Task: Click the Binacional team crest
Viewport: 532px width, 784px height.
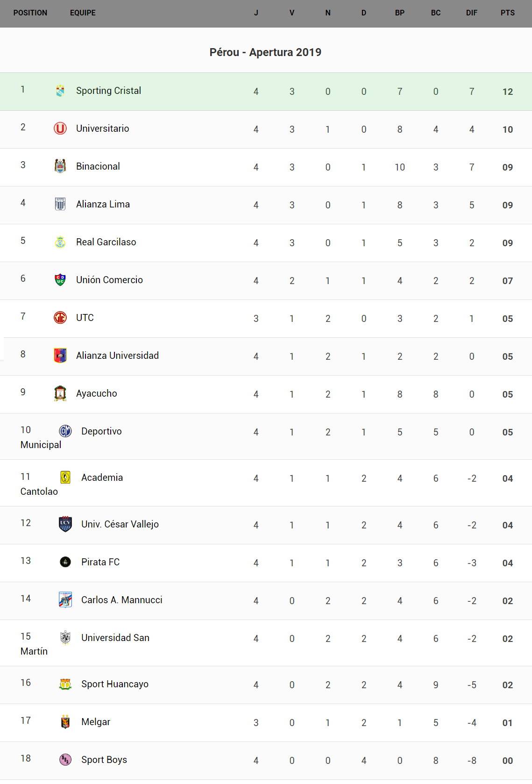Action: (60, 166)
